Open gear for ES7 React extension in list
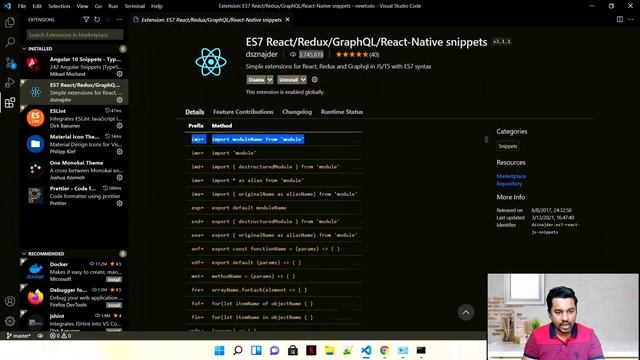Screen dimensions: 640x360 (x=120, y=100)
